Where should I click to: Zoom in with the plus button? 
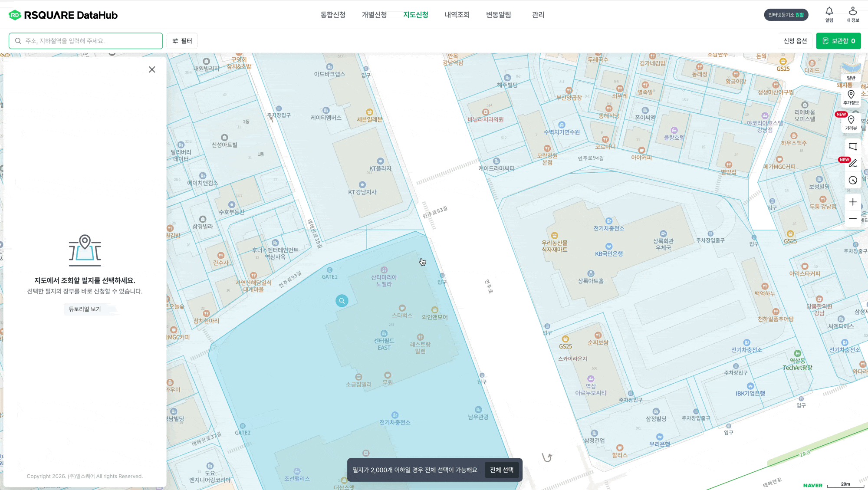pos(853,202)
